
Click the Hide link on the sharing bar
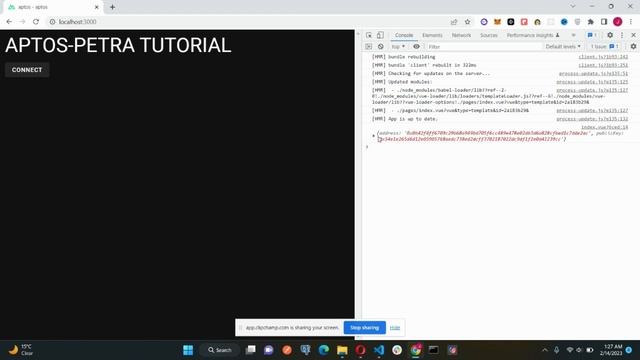(x=395, y=328)
